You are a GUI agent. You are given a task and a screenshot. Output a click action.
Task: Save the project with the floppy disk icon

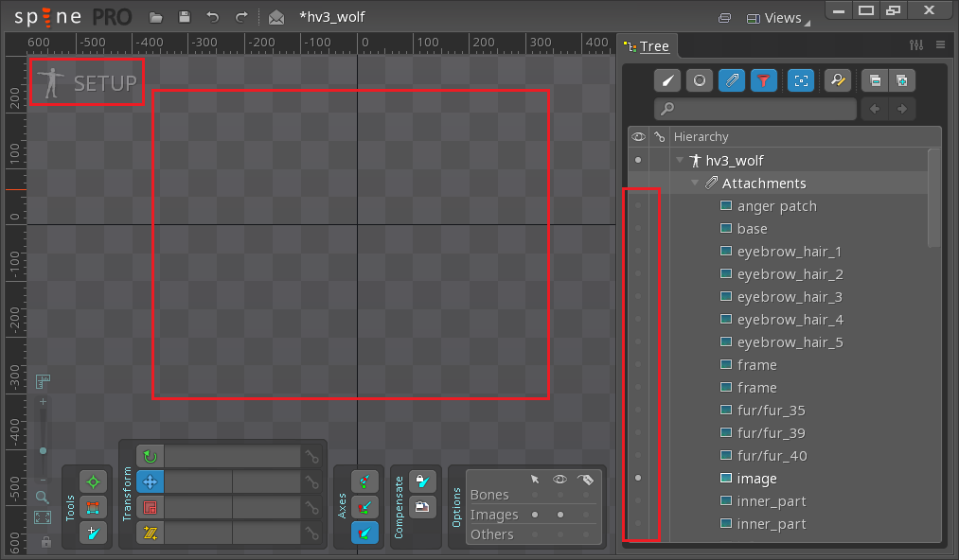coord(185,17)
